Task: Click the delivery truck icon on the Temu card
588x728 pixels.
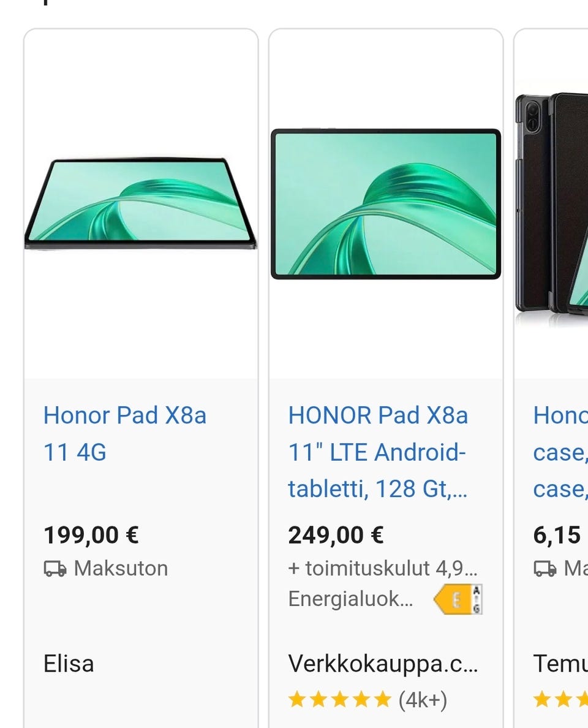Action: click(x=545, y=568)
